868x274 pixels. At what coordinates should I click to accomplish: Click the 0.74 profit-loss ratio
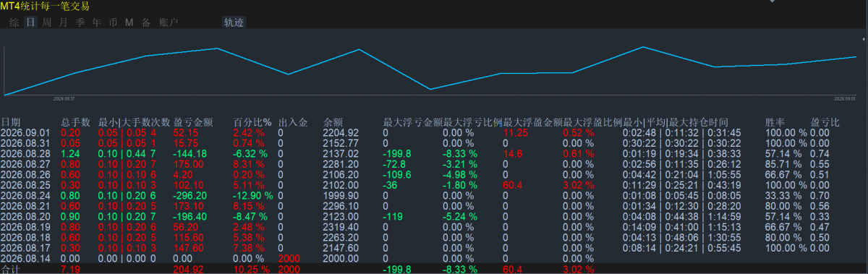pos(820,153)
